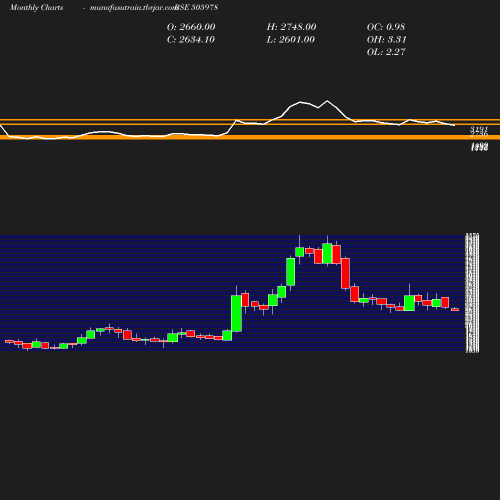500x500 pixels.
Task: Click the last small red candlestick at the chart's right end
Action: (455, 310)
